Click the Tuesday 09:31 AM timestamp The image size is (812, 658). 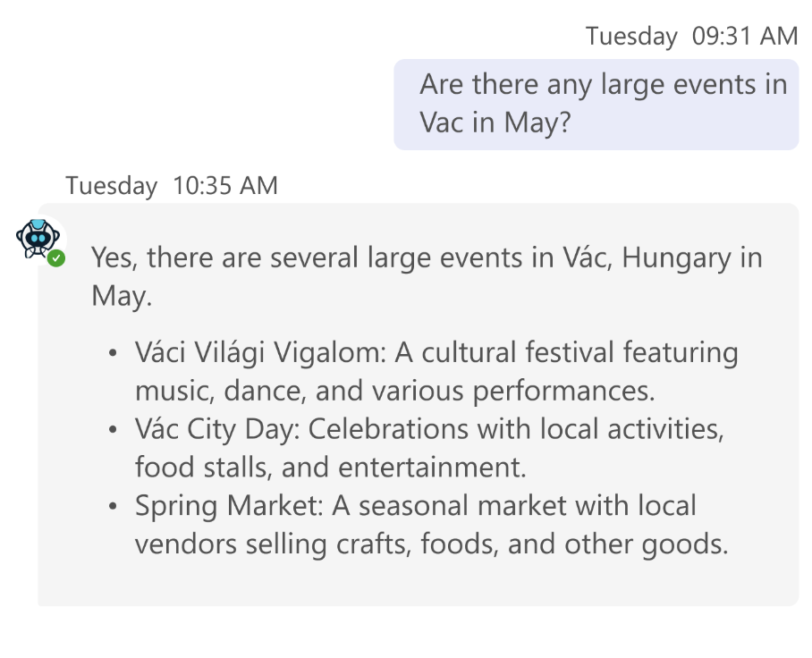pos(691,37)
